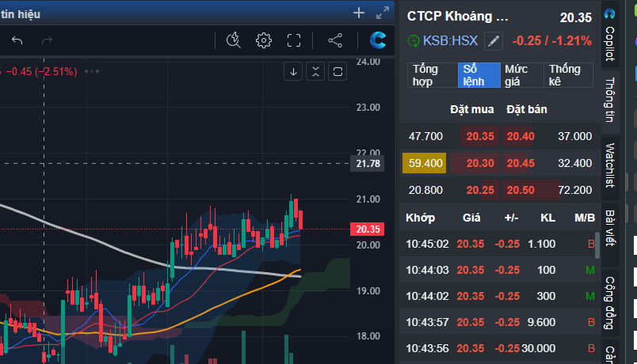
Task: Click the Khớp column header
Action: [420, 218]
